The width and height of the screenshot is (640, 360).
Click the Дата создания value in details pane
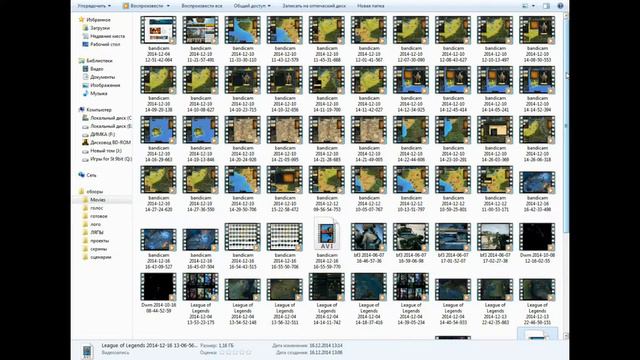(x=325, y=352)
